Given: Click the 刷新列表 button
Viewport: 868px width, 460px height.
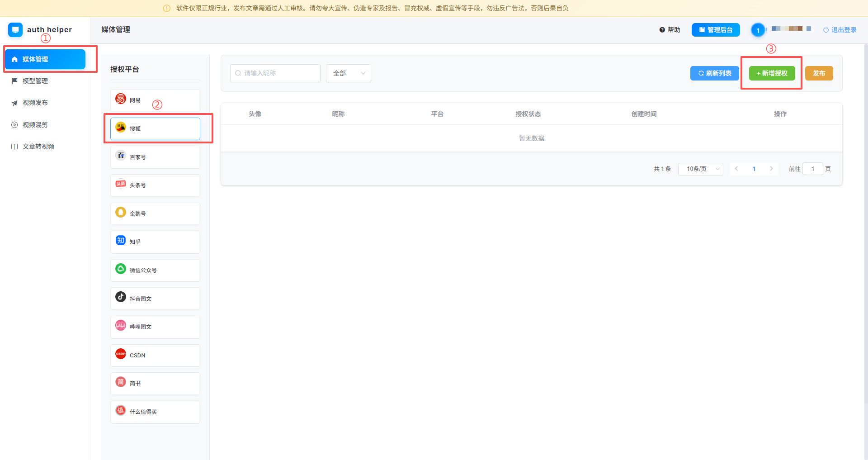Looking at the screenshot, I should [715, 73].
